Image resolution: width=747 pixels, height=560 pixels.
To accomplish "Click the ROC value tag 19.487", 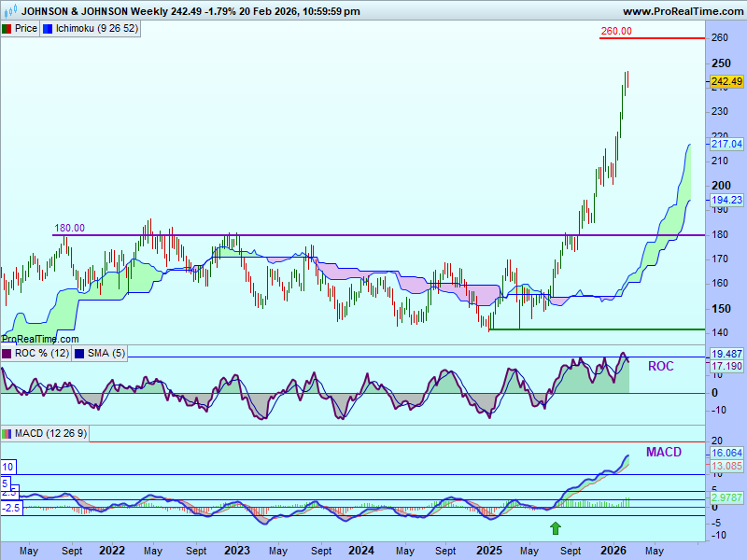I will 726,355.
